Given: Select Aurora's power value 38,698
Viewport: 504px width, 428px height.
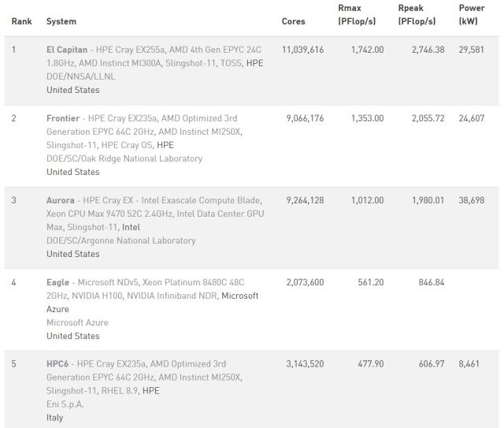Looking at the screenshot, I should pyautogui.click(x=472, y=200).
